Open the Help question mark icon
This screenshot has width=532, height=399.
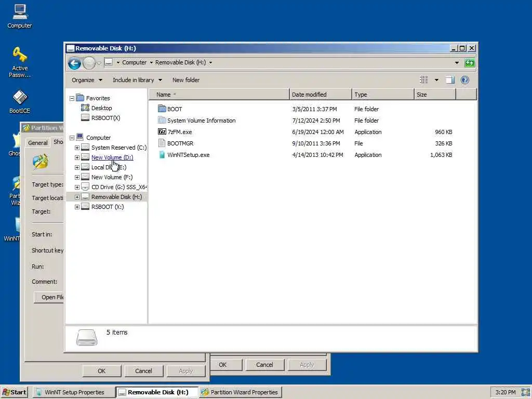click(x=465, y=80)
